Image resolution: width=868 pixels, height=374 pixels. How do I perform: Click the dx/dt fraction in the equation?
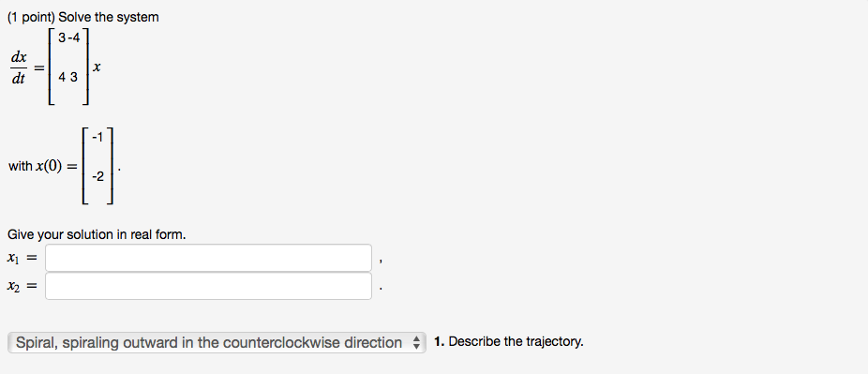[19, 68]
